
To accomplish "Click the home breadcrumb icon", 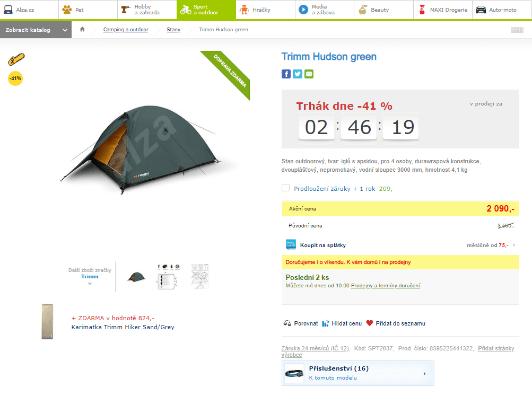I will click(x=82, y=30).
